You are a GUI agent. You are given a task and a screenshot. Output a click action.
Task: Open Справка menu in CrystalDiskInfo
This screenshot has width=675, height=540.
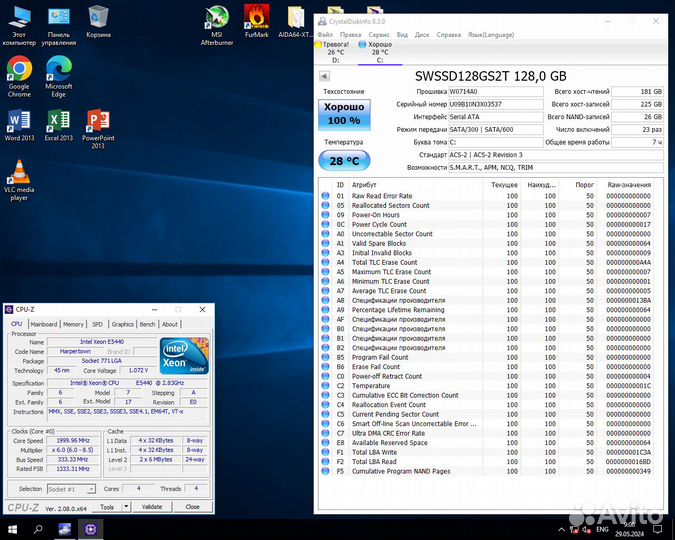[449, 34]
